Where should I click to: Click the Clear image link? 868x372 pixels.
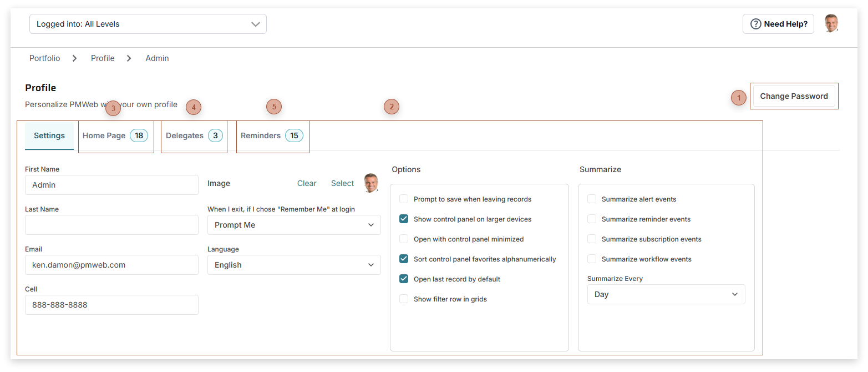point(307,183)
